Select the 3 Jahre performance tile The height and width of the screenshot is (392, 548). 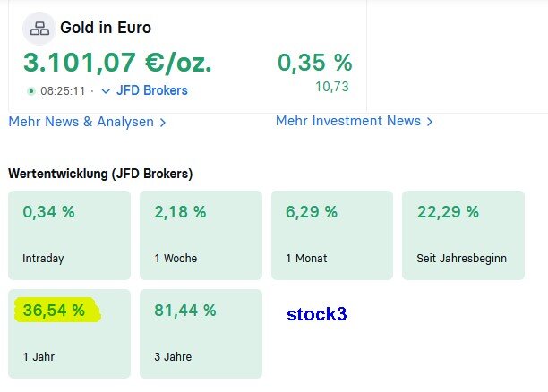[201, 333]
